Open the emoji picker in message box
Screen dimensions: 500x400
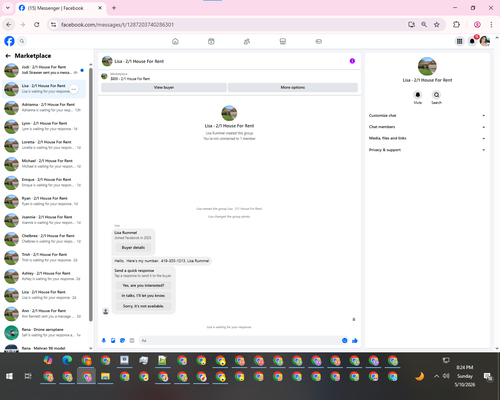click(x=345, y=340)
